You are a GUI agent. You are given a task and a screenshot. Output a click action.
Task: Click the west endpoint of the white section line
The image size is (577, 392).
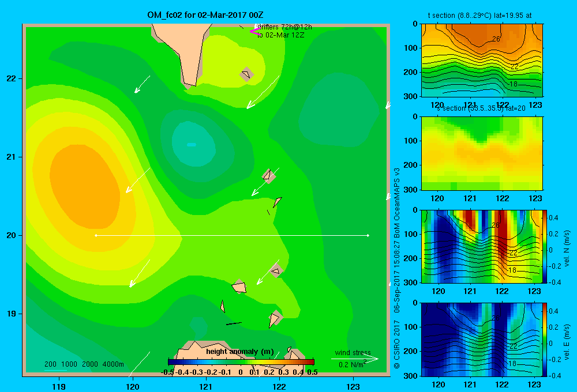(96, 235)
